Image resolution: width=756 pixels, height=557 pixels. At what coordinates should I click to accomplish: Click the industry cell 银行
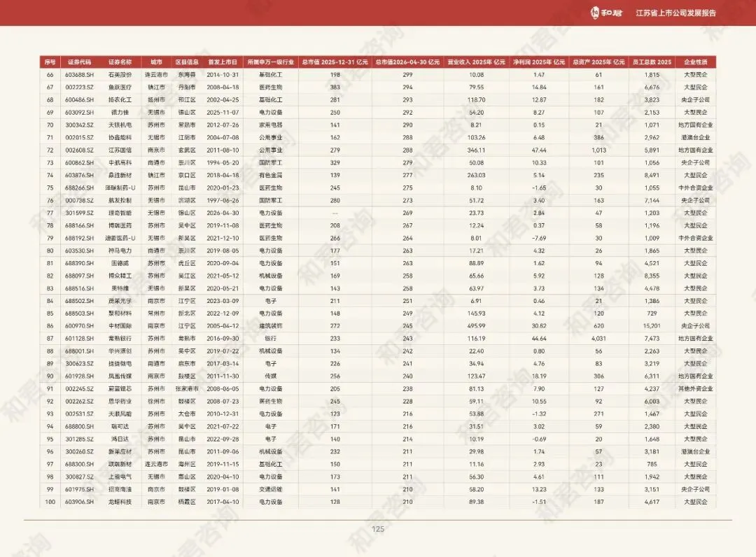pyautogui.click(x=270, y=339)
